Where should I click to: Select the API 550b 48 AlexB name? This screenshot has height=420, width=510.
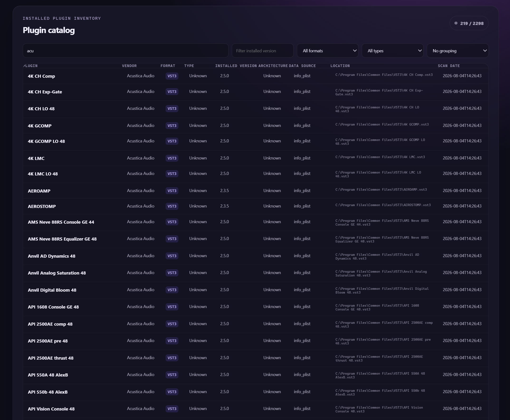click(48, 392)
